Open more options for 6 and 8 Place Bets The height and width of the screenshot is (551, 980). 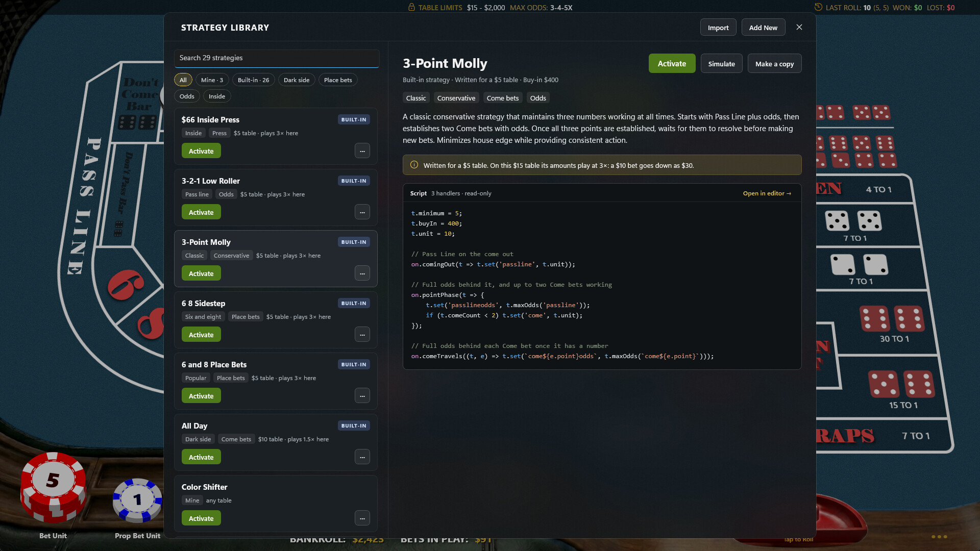coord(362,396)
